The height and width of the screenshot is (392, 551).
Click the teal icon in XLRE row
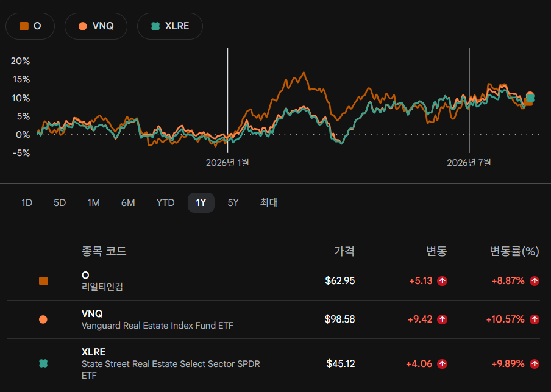[x=43, y=363]
